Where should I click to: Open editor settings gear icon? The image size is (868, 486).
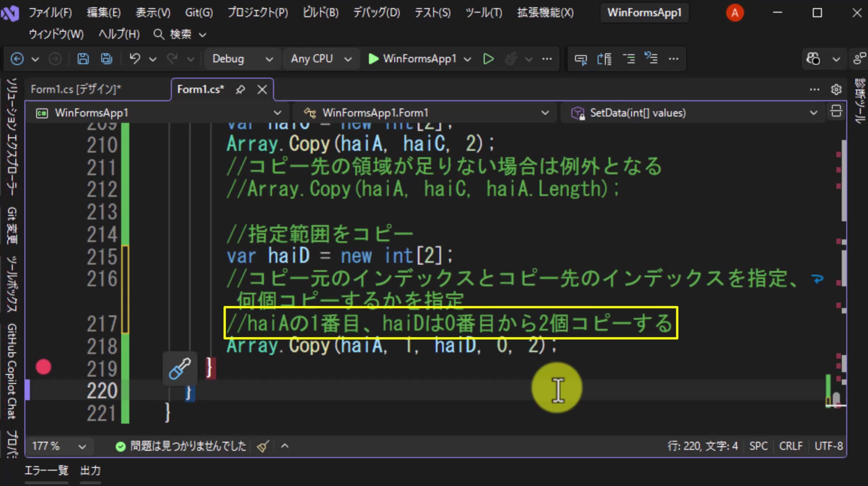click(836, 89)
